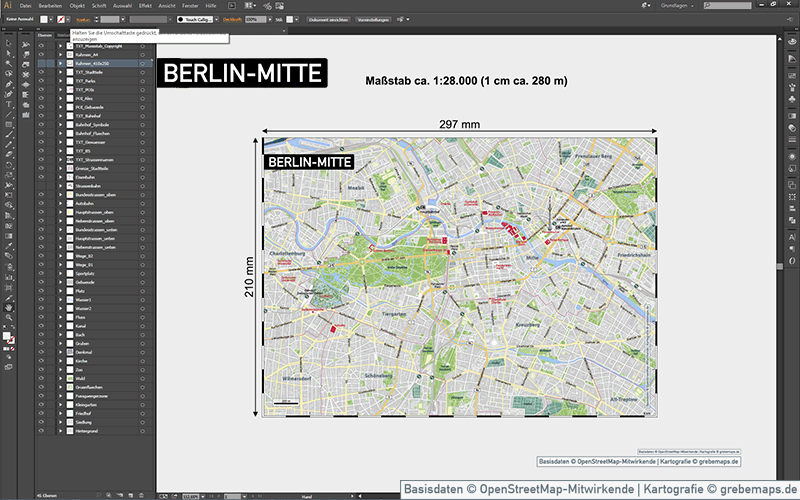
Task: Open the Fenster menu
Action: (x=189, y=6)
